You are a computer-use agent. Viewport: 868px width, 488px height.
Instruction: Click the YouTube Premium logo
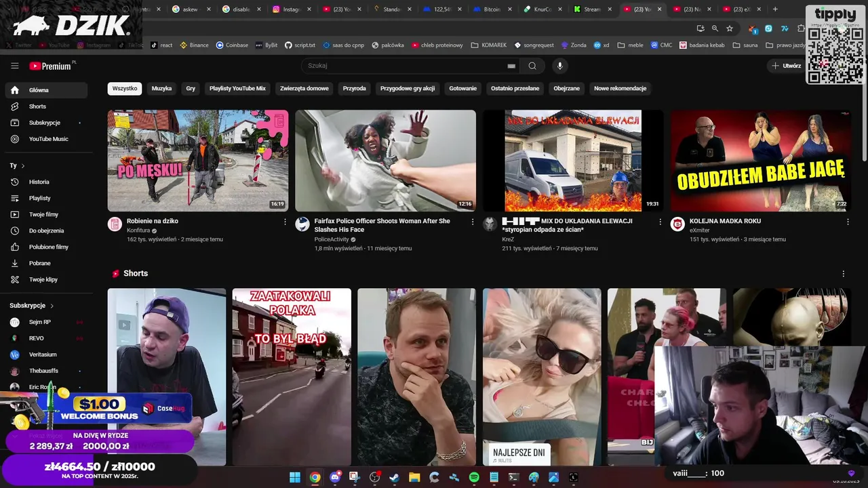click(x=52, y=66)
